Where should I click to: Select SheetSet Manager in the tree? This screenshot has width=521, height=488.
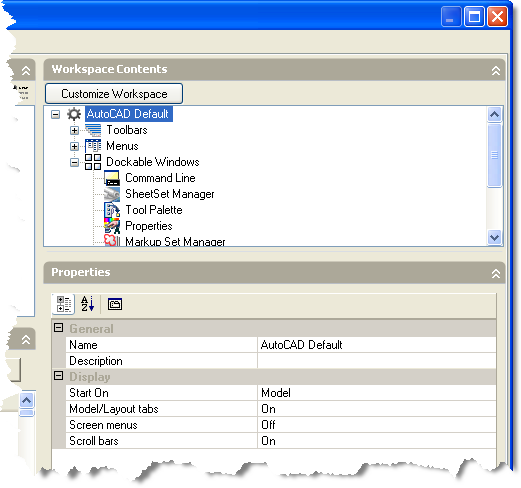[170, 194]
